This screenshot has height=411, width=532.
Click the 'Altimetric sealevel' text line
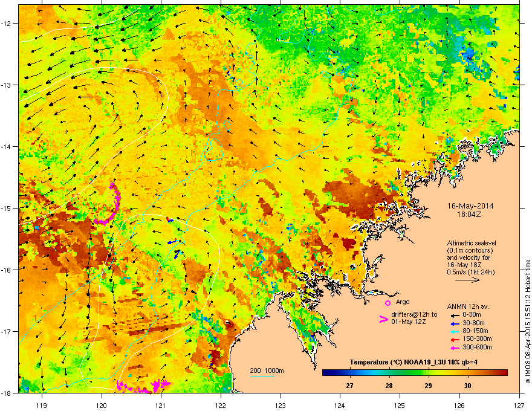pyautogui.click(x=472, y=243)
